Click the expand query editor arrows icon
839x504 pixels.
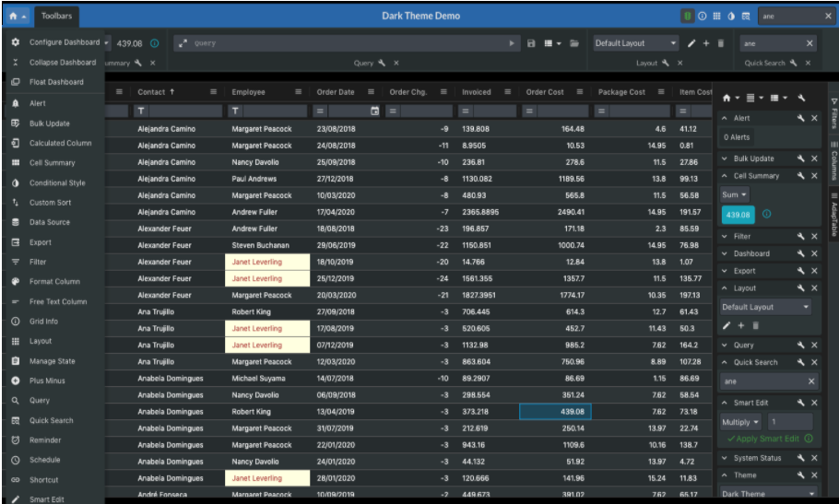(x=183, y=43)
